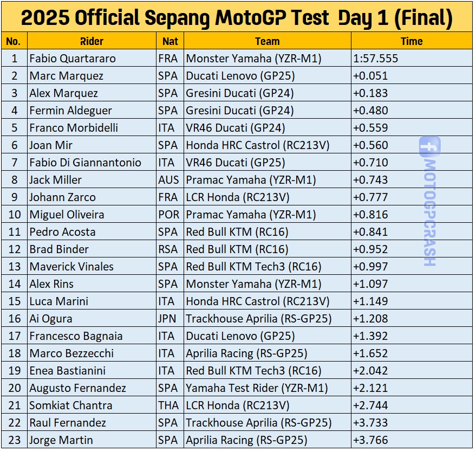Click the Nat column header
The height and width of the screenshot is (451, 476).
click(x=170, y=41)
